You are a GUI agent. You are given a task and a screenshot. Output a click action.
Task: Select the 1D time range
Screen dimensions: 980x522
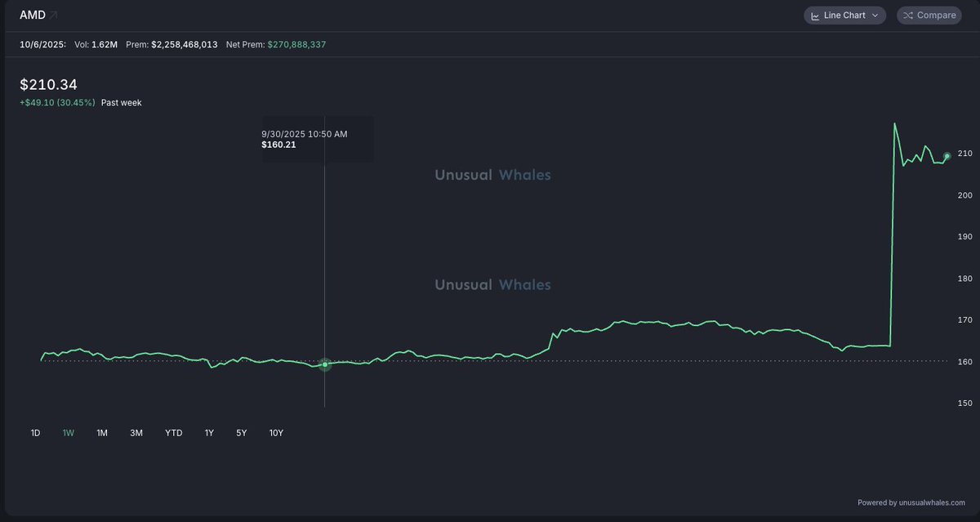click(x=35, y=433)
